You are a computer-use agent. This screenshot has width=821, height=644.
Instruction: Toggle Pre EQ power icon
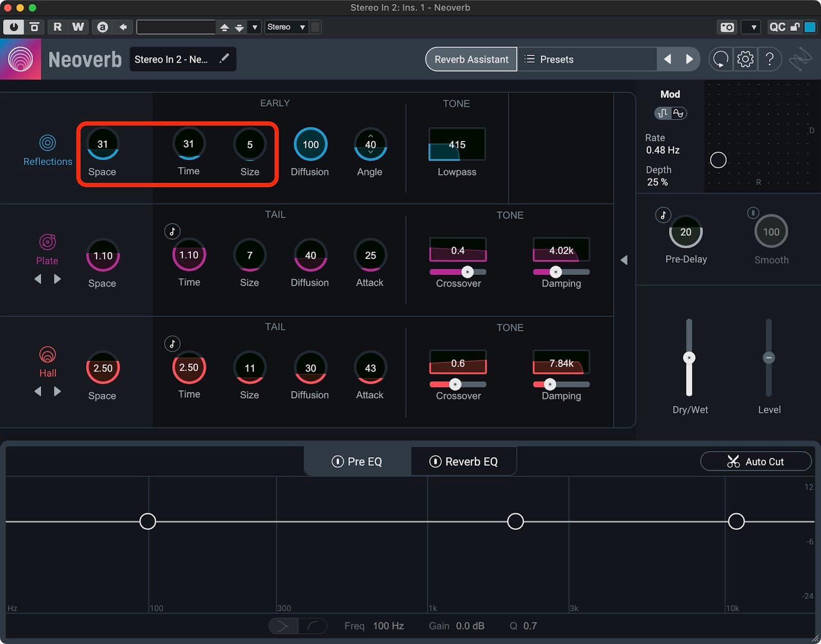pyautogui.click(x=338, y=461)
